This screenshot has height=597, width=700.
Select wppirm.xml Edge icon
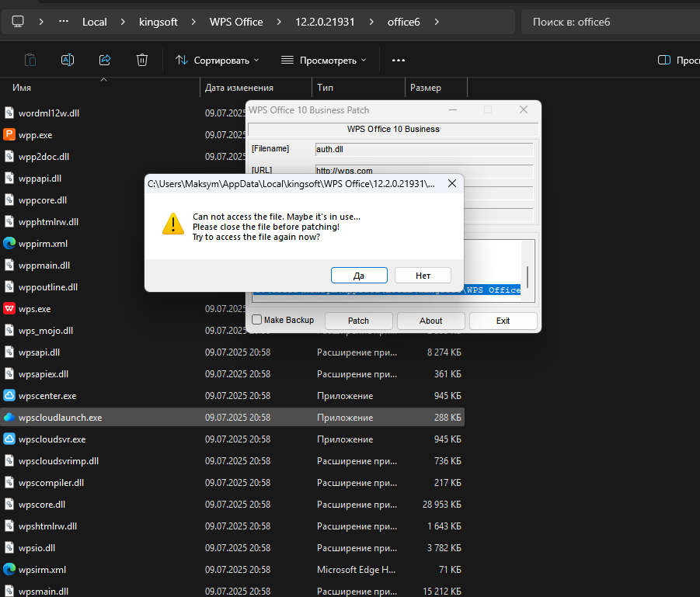pyautogui.click(x=9, y=243)
